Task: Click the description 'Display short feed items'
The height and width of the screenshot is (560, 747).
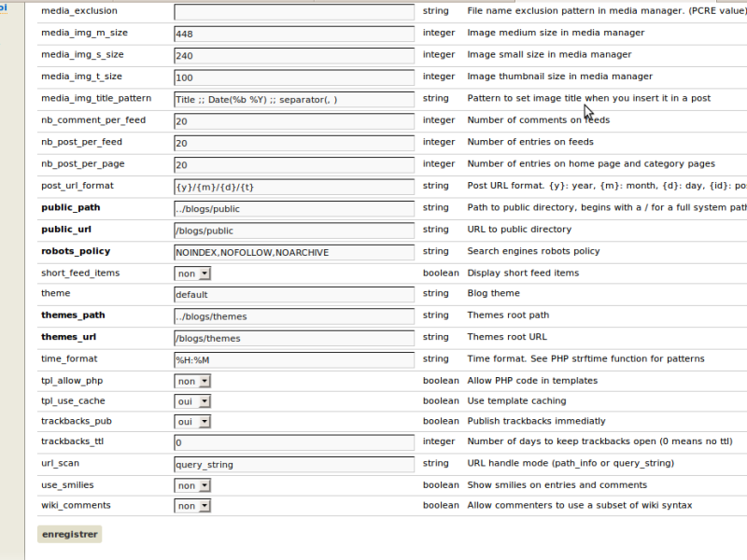Action: point(523,273)
